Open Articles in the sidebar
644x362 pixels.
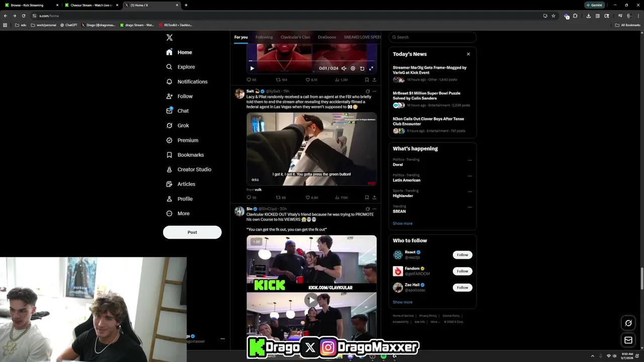click(181, 184)
